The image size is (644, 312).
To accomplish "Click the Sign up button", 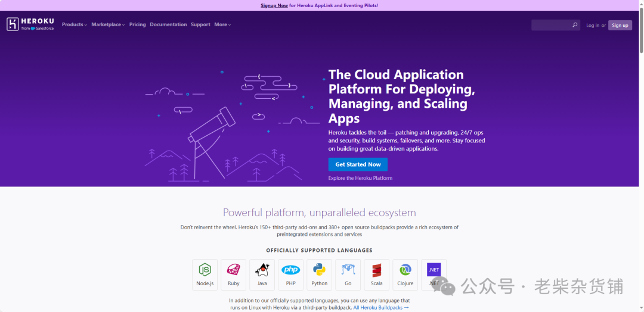I will point(620,25).
